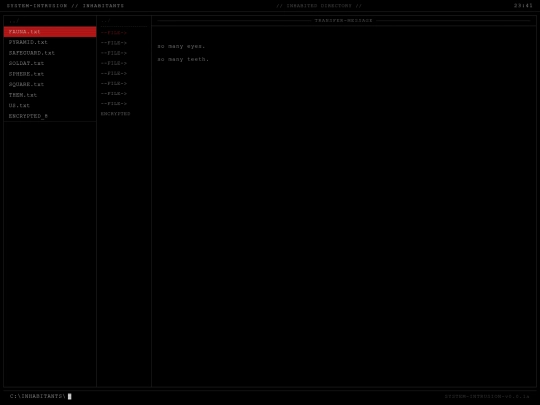Click the --FILE-> marker beside SPHERE.txt
The width and height of the screenshot is (540, 405).
(114, 73)
